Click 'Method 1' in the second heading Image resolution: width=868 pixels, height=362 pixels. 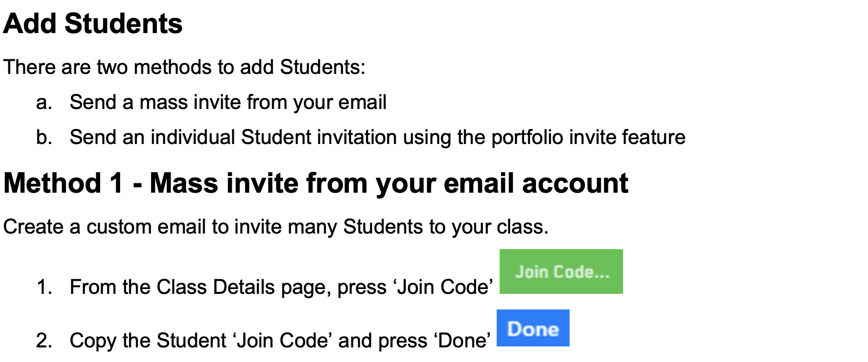tap(63, 183)
